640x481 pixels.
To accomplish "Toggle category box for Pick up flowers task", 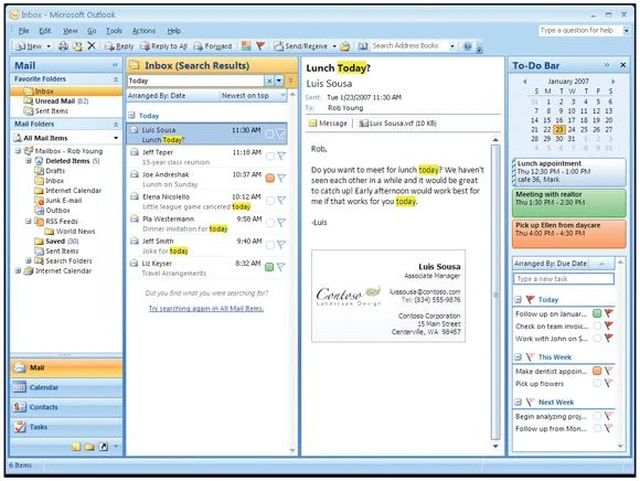I will click(x=597, y=383).
